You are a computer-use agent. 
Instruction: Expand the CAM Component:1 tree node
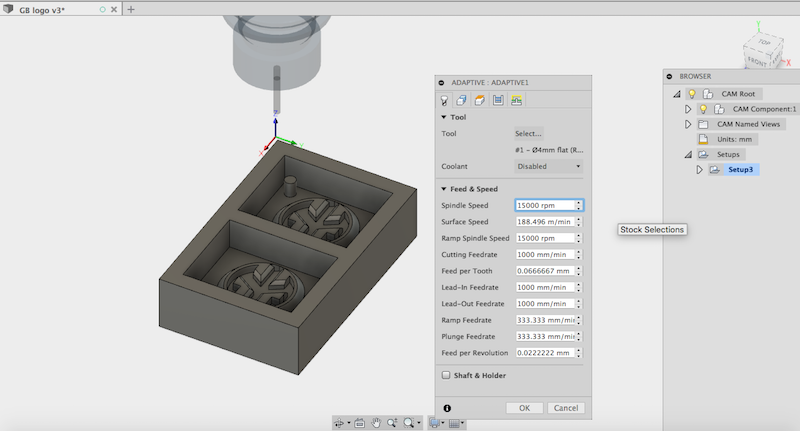coord(688,109)
